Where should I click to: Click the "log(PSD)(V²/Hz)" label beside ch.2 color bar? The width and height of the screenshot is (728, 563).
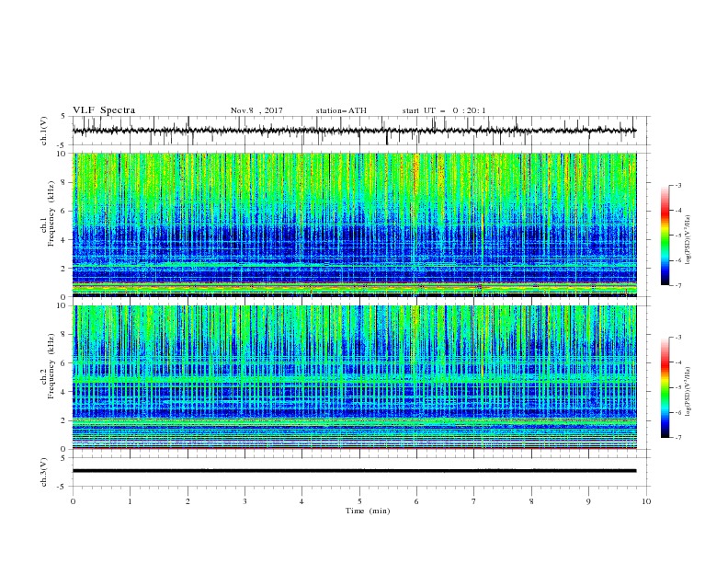click(x=688, y=391)
